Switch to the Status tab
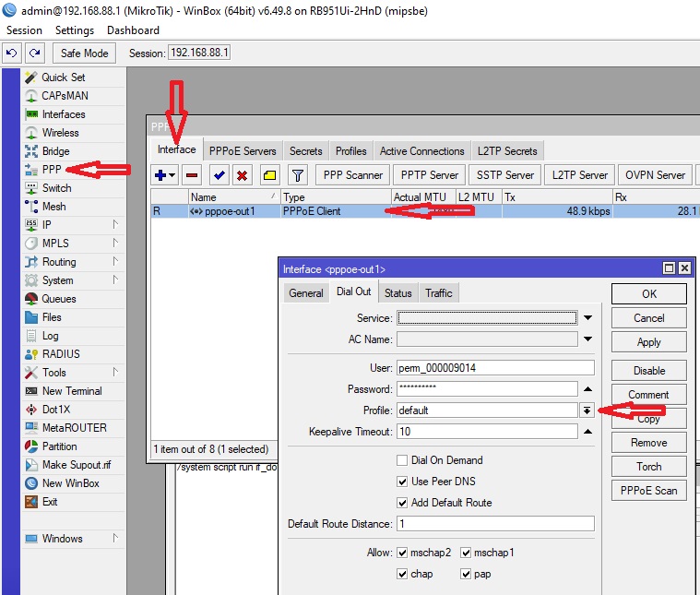Viewport: 700px width, 595px height. click(397, 292)
